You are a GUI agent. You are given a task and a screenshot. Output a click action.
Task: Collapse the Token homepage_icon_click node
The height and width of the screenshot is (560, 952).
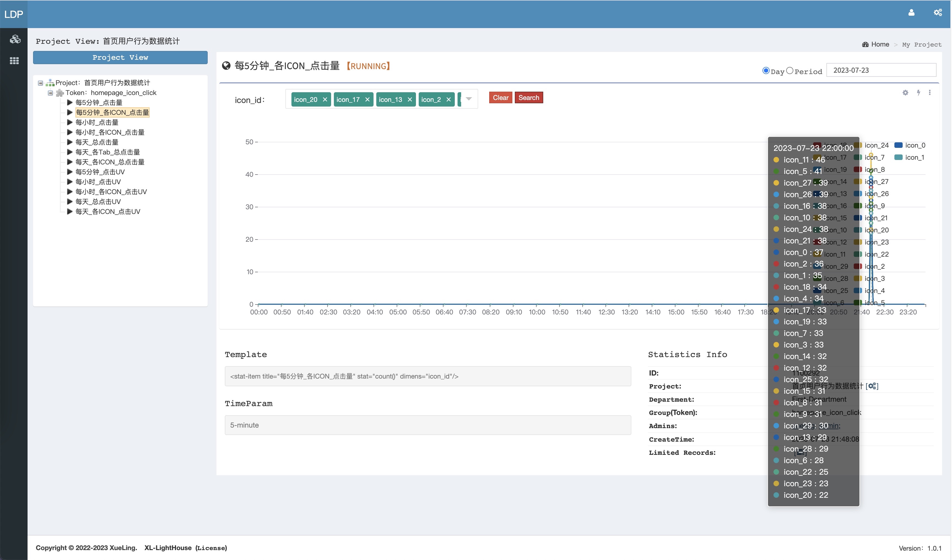pos(50,93)
